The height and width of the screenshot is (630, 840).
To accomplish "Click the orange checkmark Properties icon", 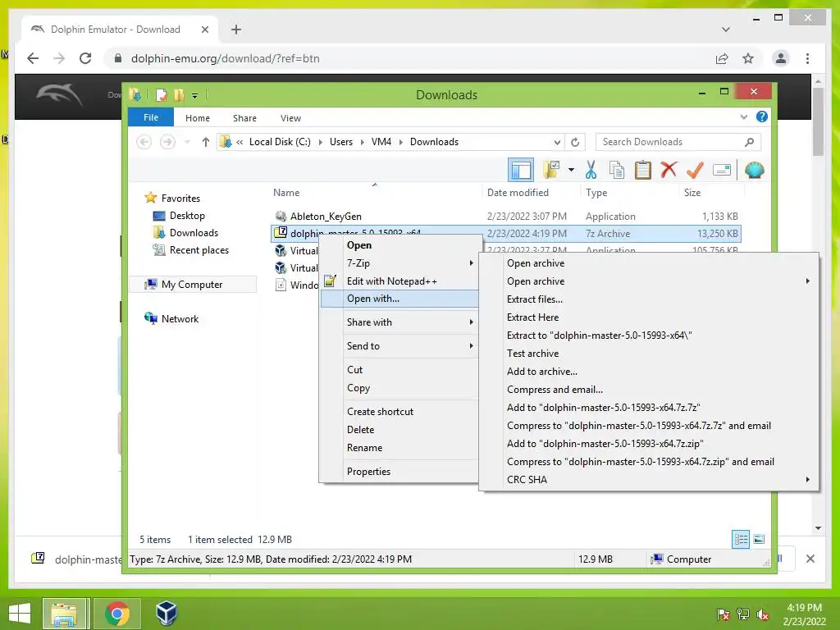I will pos(695,170).
